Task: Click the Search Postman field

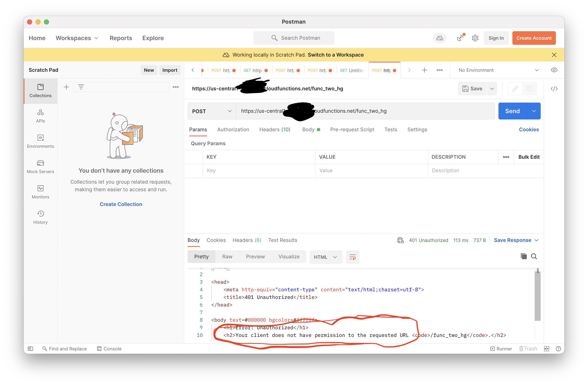Action: [294, 38]
